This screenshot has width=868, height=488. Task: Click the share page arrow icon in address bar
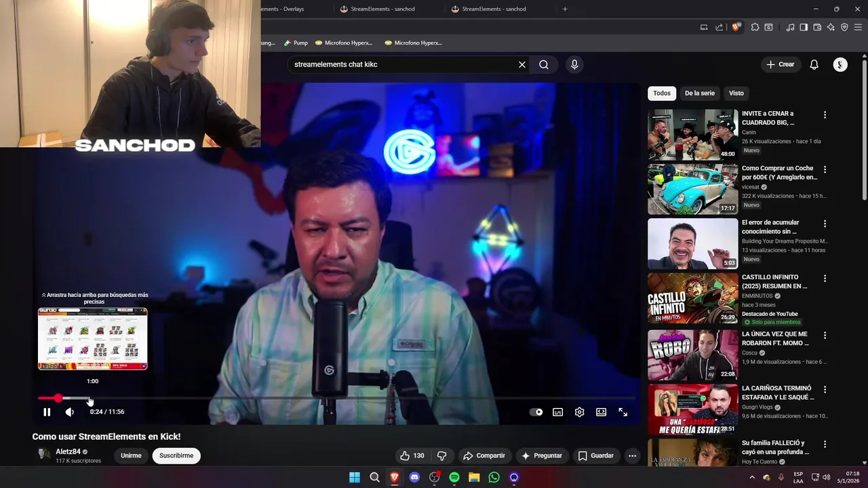(x=719, y=27)
